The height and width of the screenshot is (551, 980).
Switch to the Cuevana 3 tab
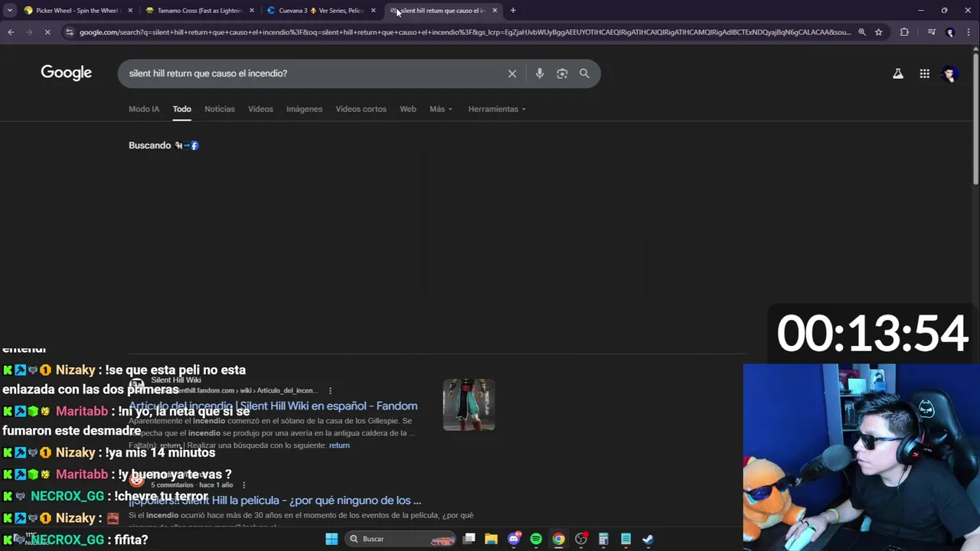point(321,11)
